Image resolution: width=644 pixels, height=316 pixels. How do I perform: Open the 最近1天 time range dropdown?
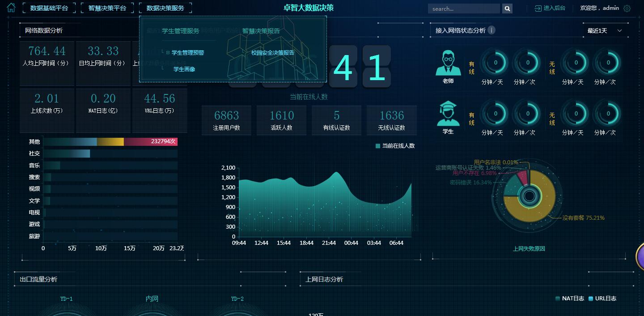[x=604, y=30]
